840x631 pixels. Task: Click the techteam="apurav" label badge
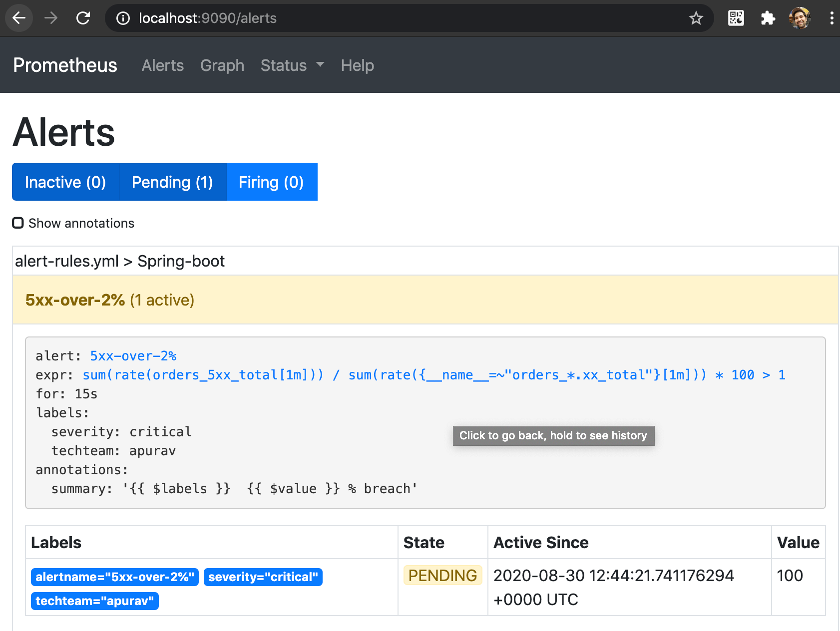tap(95, 601)
